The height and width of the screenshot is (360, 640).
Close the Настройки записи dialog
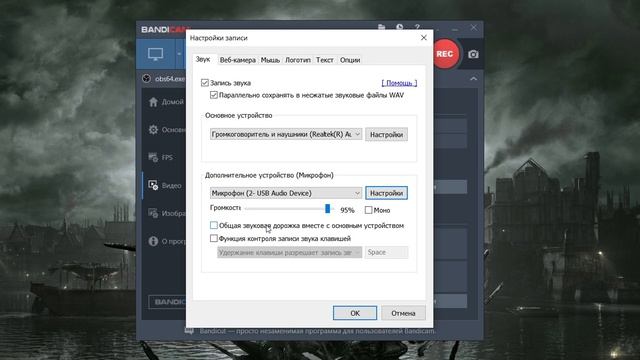click(424, 38)
